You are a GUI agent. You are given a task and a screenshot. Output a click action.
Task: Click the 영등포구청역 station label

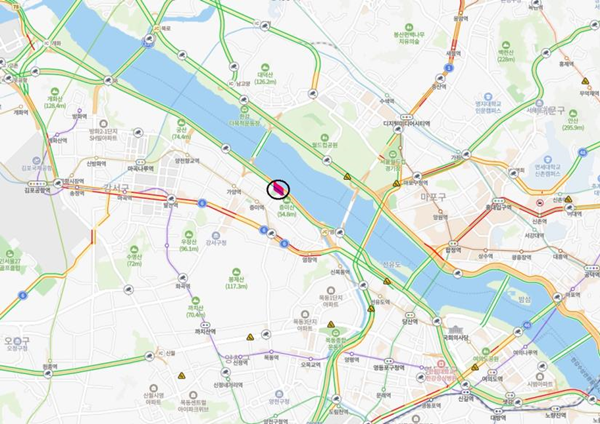[x=389, y=368]
